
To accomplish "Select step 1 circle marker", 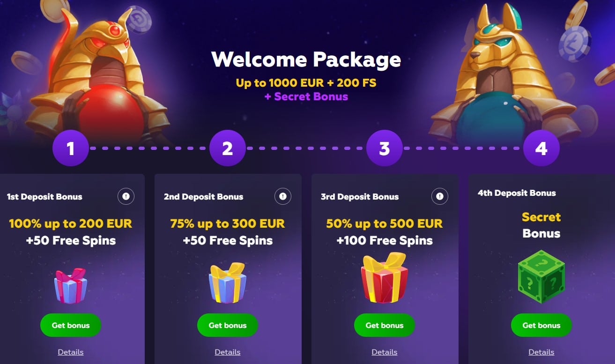I will click(x=71, y=149).
